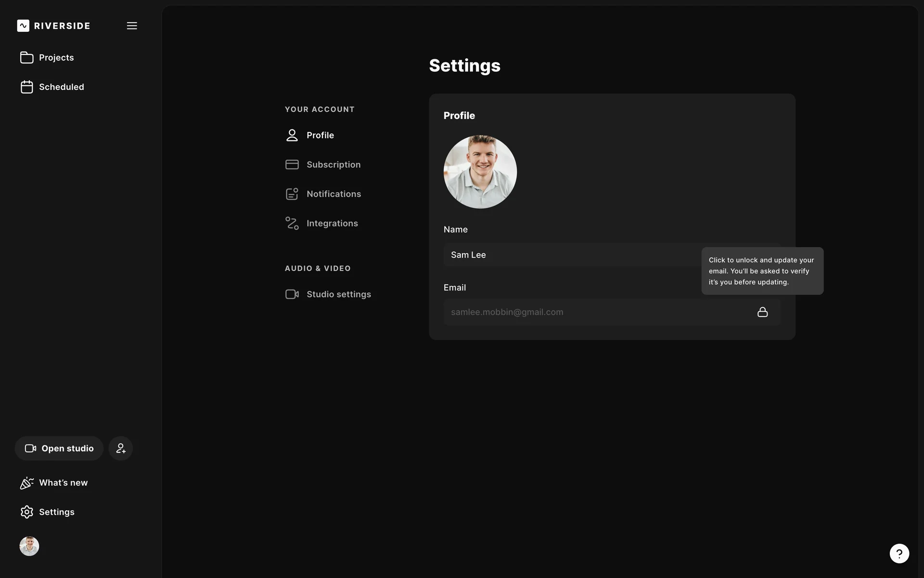924x578 pixels.
Task: Click the lock icon to unlock email
Action: coord(762,312)
